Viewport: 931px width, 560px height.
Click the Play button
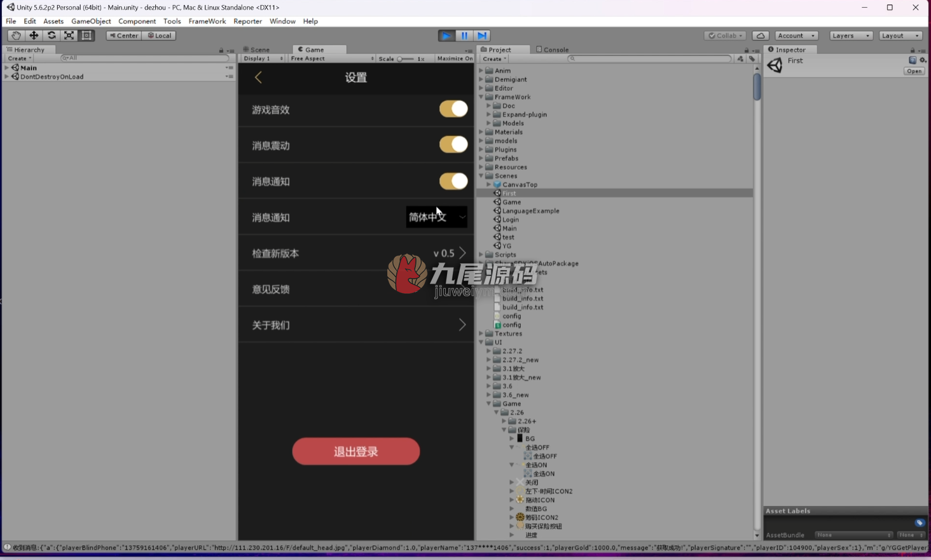pyautogui.click(x=446, y=36)
